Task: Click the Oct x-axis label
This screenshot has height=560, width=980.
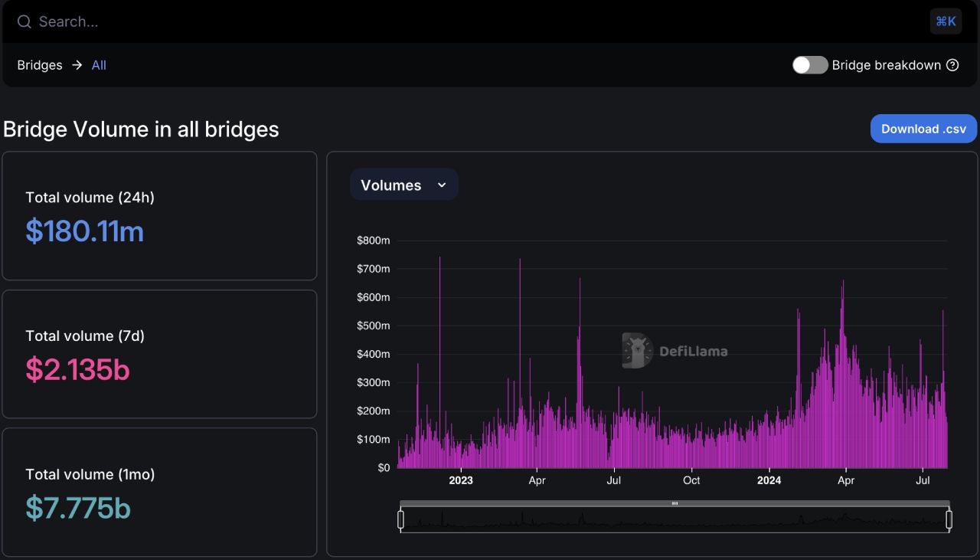Action: pyautogui.click(x=691, y=480)
